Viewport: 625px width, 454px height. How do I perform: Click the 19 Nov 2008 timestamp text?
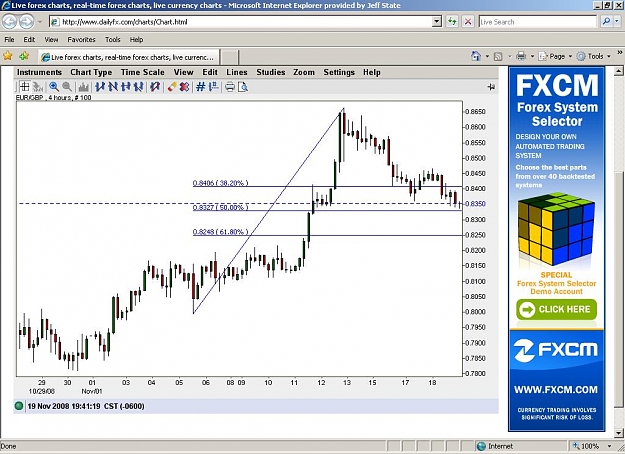pyautogui.click(x=86, y=406)
